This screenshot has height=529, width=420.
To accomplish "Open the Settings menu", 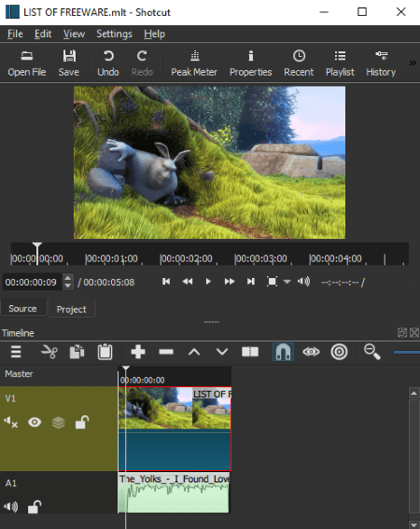I will (x=114, y=35).
